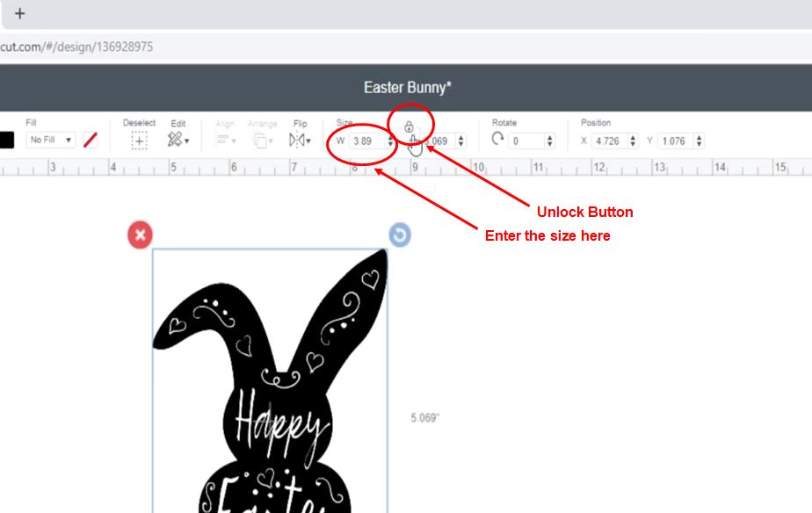Adjust the Position Y stepper arrows
812x513 pixels.
point(700,141)
